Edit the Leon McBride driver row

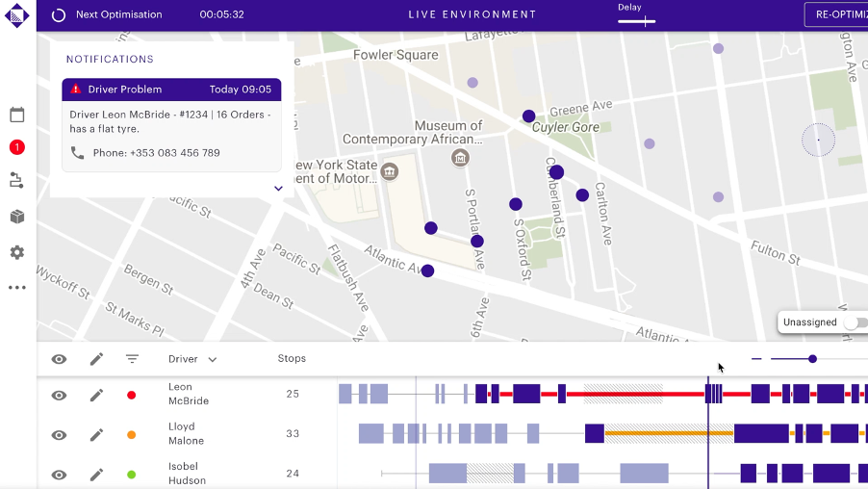(96, 395)
